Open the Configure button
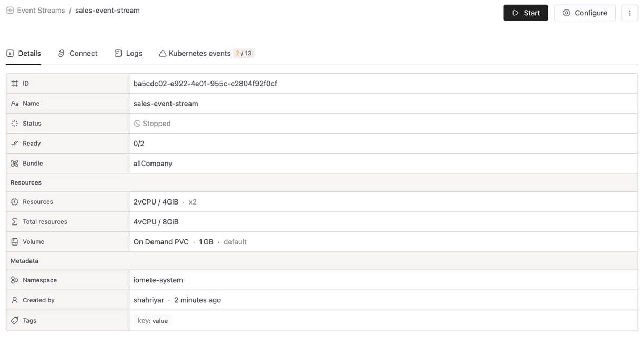The image size is (644, 337). coord(585,13)
